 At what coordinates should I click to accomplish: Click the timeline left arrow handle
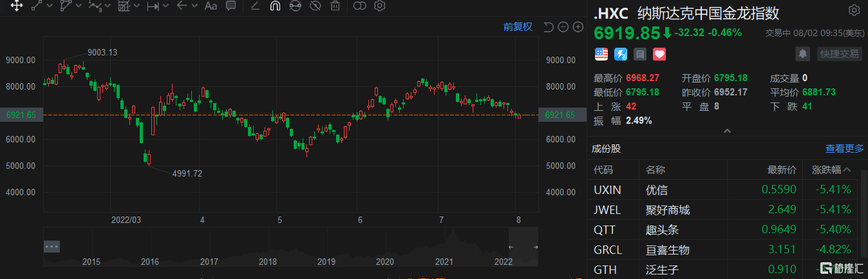click(511, 247)
